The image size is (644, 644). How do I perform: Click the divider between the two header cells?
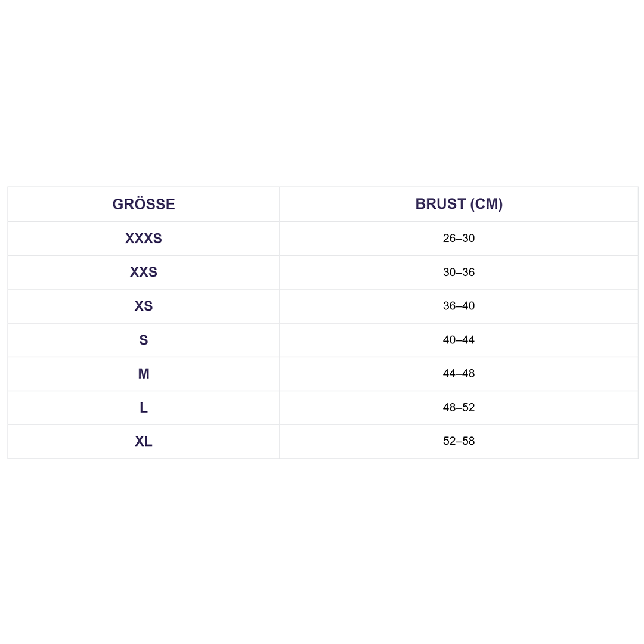(x=280, y=204)
